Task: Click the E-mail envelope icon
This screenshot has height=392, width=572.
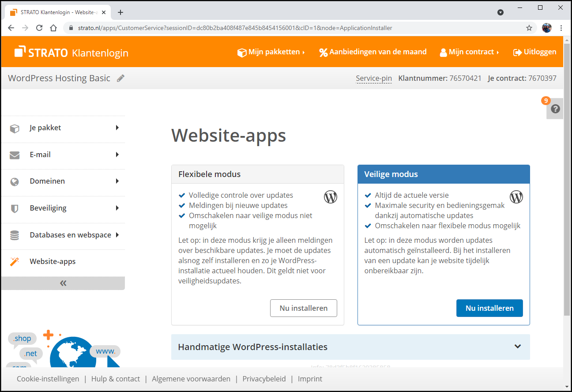Action: pyautogui.click(x=15, y=155)
